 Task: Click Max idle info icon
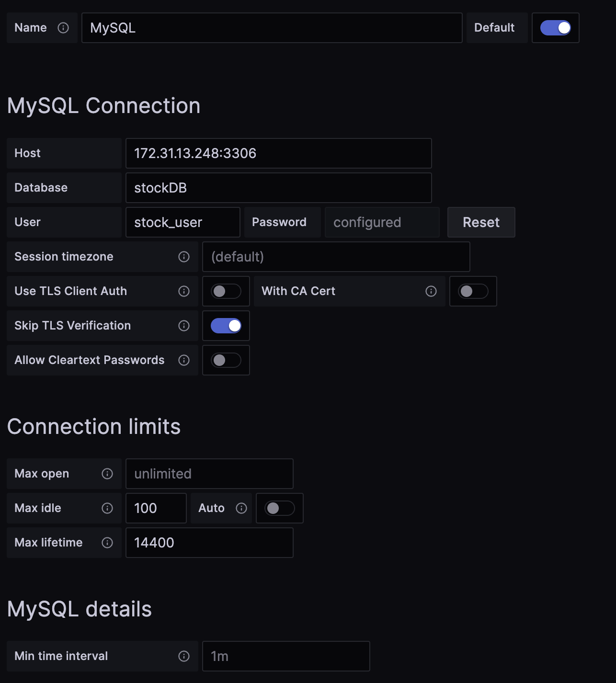click(107, 508)
